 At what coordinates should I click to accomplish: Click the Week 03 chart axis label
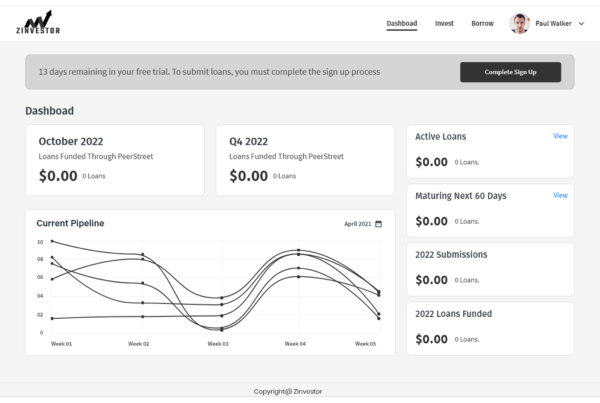pyautogui.click(x=217, y=343)
